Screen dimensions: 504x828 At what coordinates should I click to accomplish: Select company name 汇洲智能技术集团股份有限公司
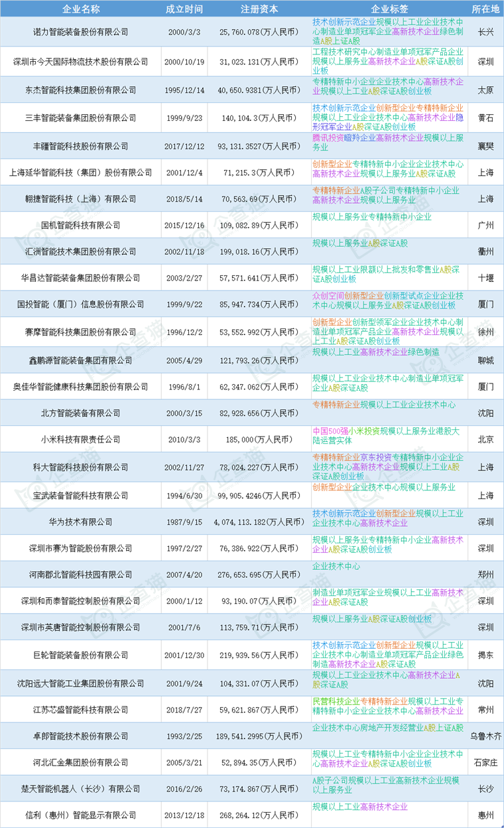81,252
